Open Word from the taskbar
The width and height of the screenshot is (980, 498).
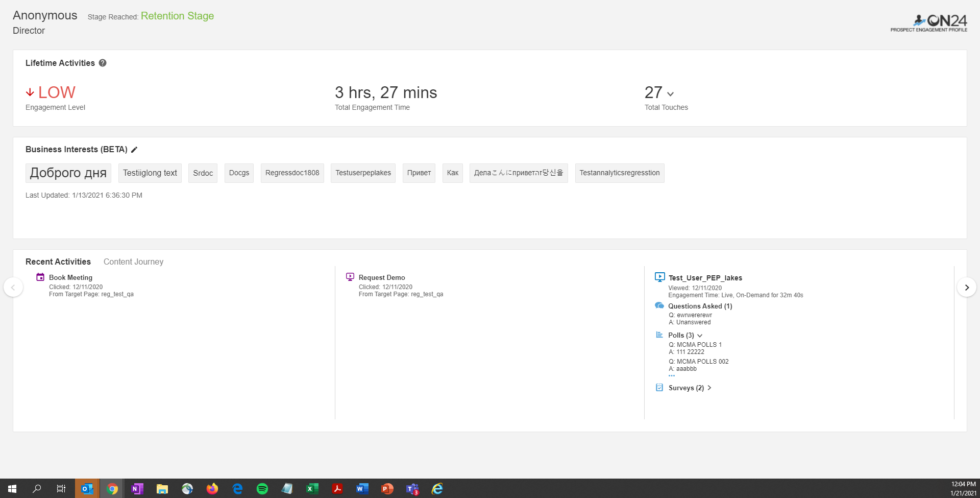point(362,489)
